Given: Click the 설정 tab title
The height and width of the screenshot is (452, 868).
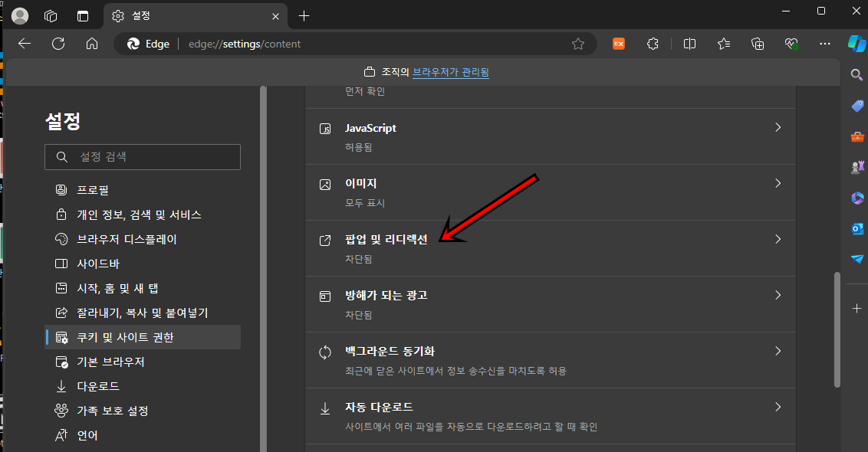Looking at the screenshot, I should (x=140, y=16).
